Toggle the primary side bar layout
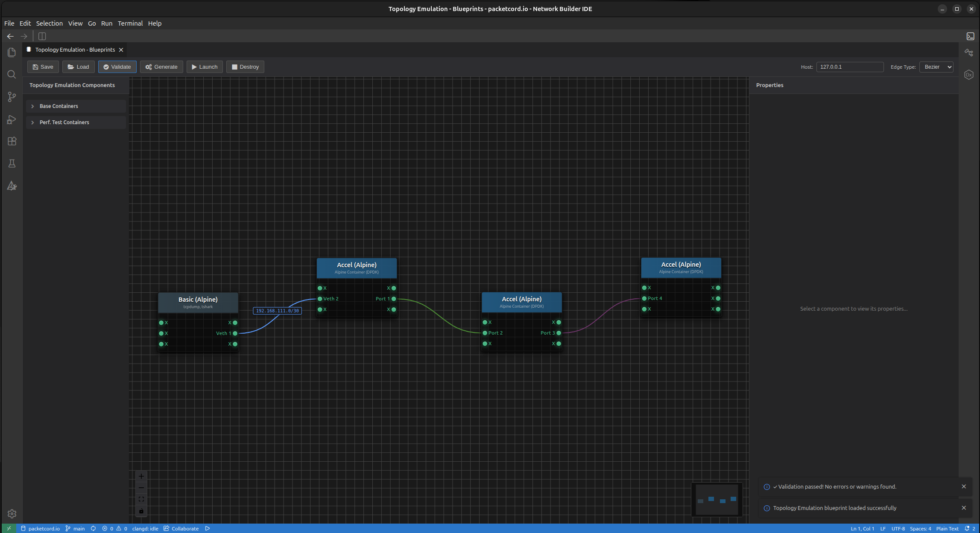The width and height of the screenshot is (980, 533). pos(42,36)
